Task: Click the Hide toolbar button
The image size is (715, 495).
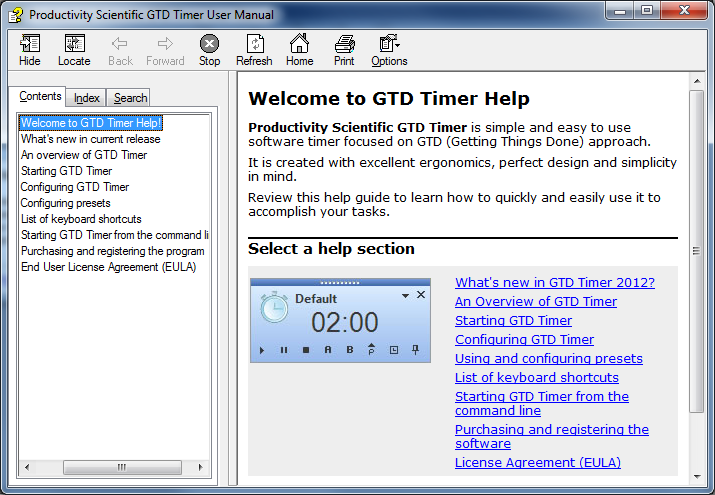Action: point(30,50)
